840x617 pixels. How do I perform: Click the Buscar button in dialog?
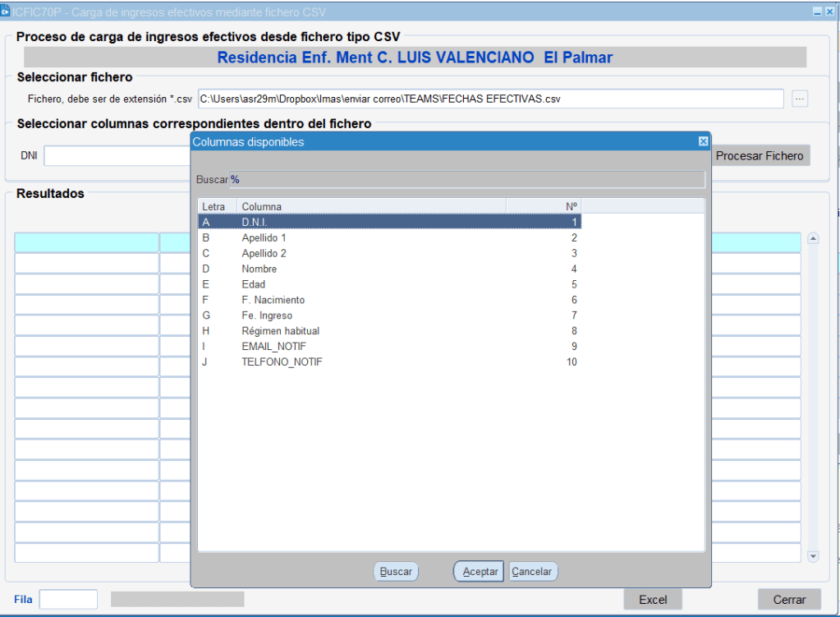click(396, 572)
